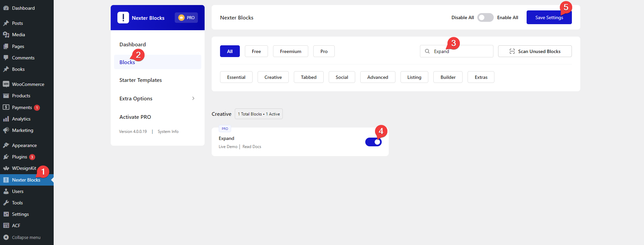Click the PRO crown badge
The width and height of the screenshot is (644, 245).
[x=186, y=18]
